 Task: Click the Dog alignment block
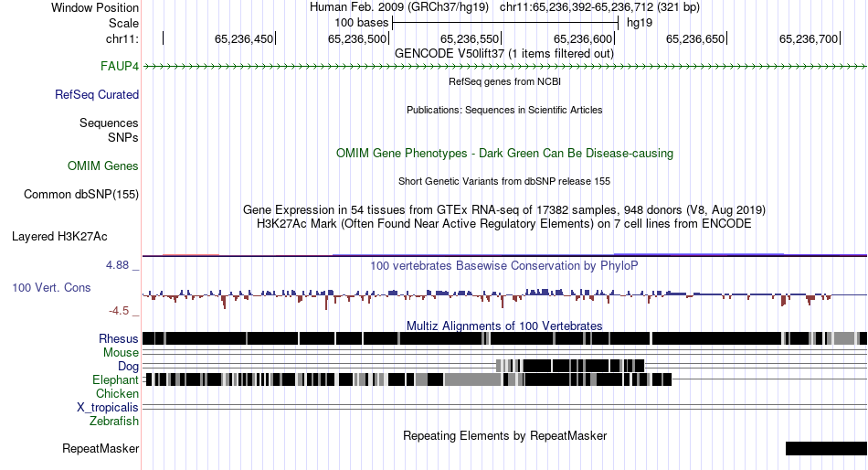pos(570,366)
